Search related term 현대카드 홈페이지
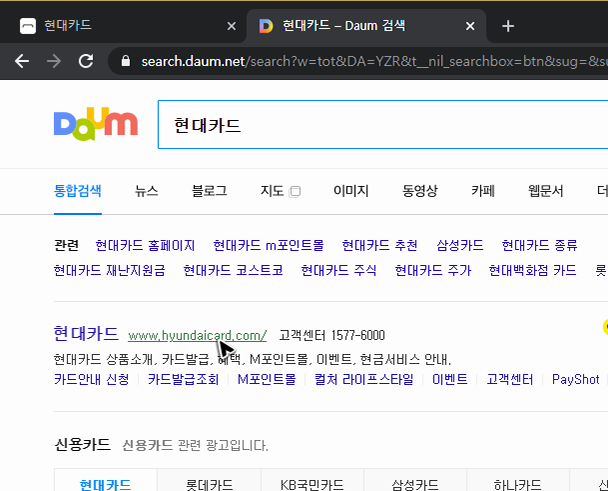 pyautogui.click(x=145, y=245)
